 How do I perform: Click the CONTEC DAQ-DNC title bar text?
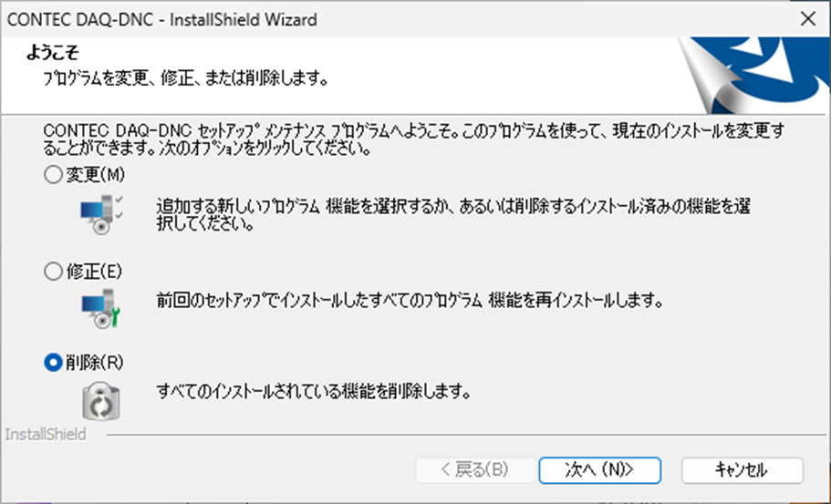[x=162, y=19]
